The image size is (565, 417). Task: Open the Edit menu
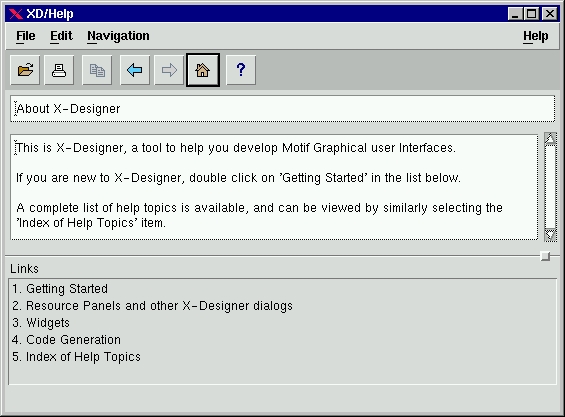pyautogui.click(x=61, y=36)
